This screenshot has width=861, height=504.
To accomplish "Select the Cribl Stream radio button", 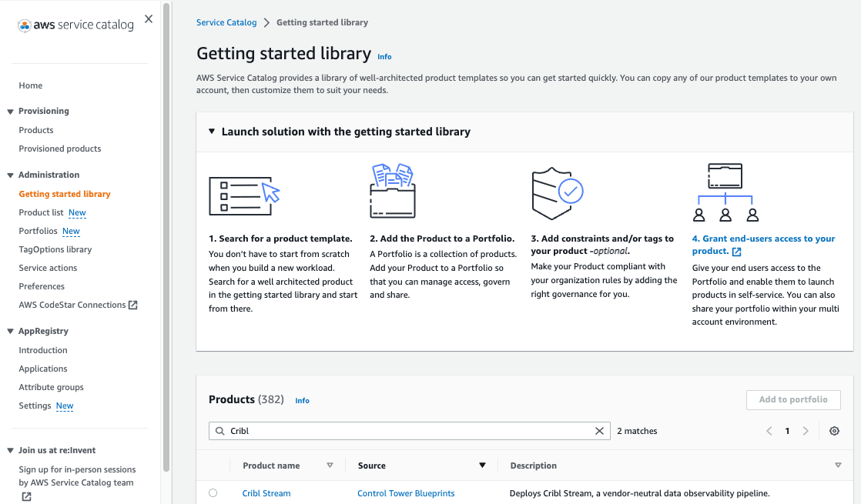I will coord(213,492).
